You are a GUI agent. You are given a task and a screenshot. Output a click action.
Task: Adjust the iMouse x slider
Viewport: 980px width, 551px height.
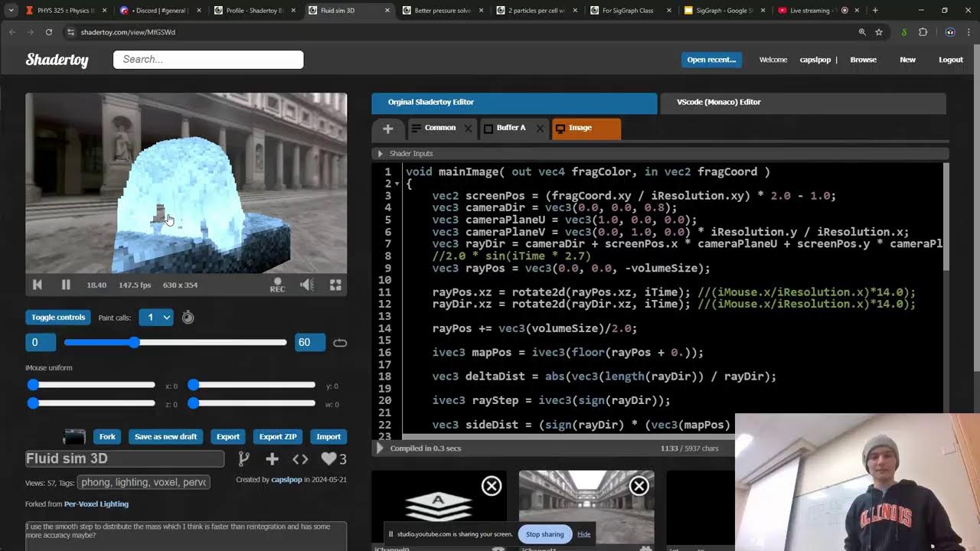92,385
